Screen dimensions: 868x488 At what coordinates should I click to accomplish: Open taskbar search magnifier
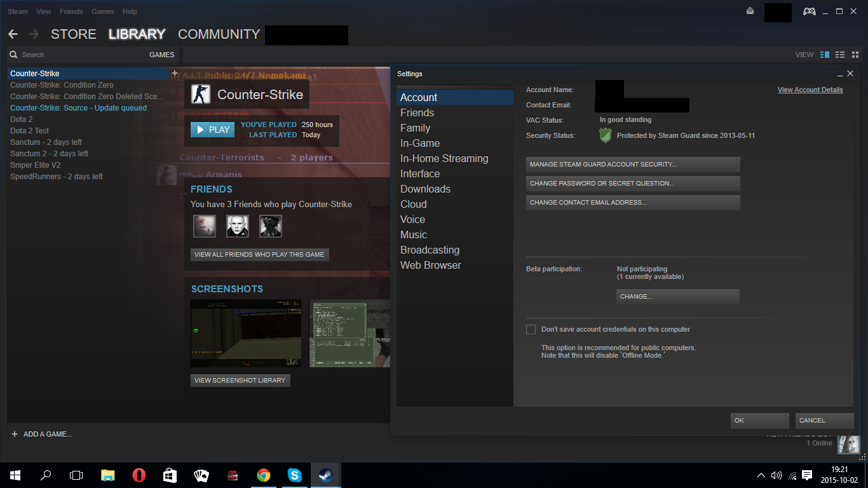[46, 475]
